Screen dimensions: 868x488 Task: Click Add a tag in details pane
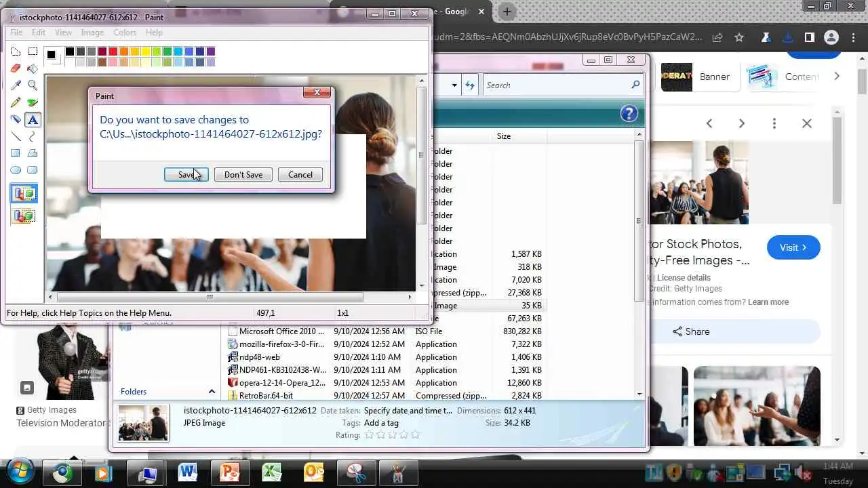pos(381,423)
